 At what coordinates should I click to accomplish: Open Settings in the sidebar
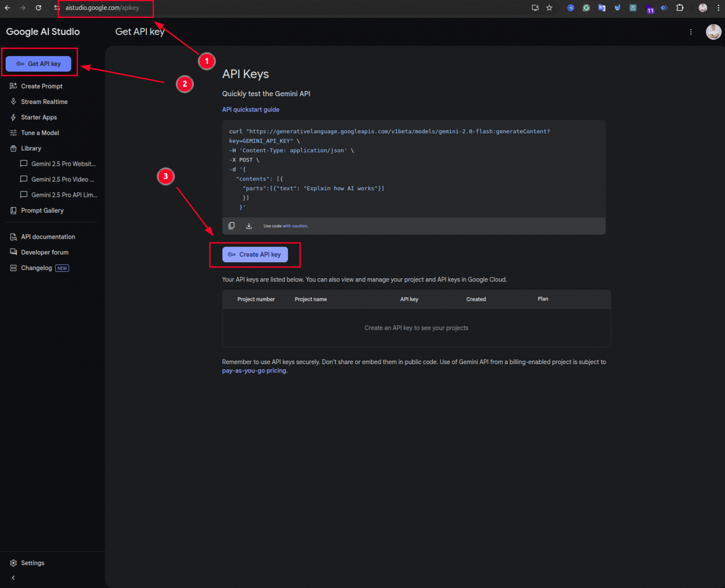pos(33,563)
